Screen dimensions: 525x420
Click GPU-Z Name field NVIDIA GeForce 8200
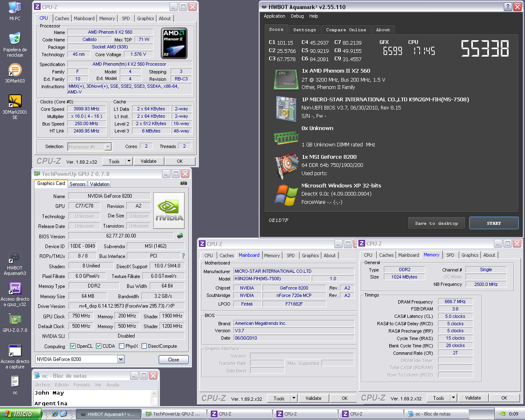pos(110,196)
